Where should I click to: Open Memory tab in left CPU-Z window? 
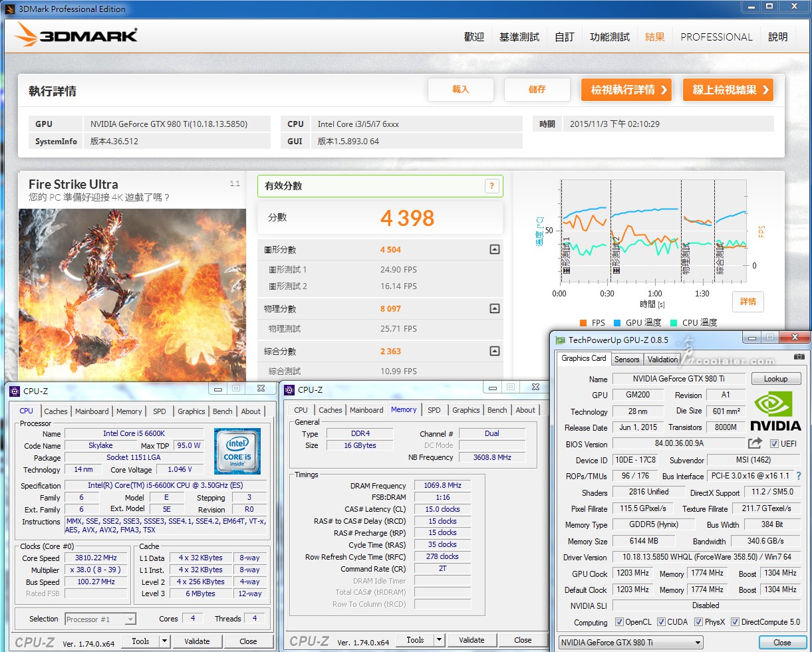(x=129, y=411)
